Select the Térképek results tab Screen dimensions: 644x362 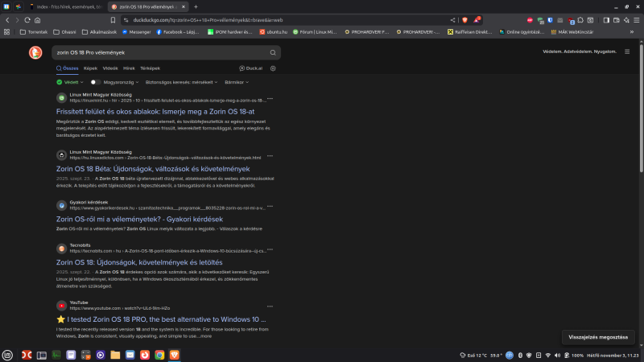point(150,68)
